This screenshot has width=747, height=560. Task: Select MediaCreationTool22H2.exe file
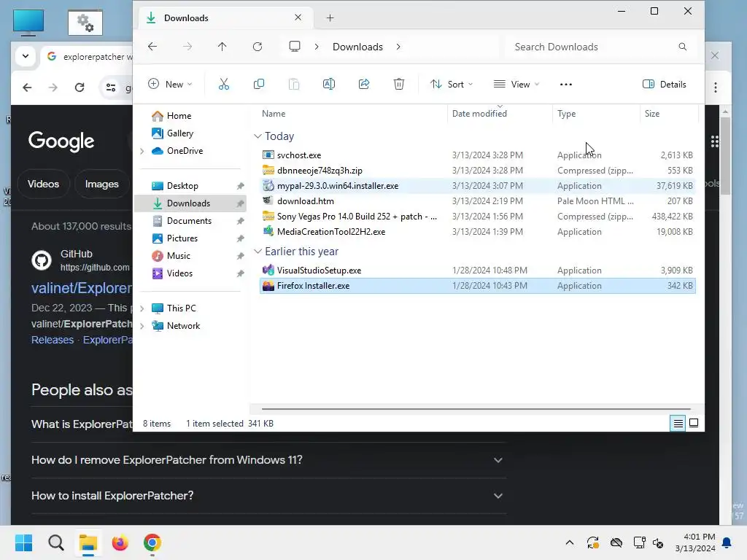point(477,232)
